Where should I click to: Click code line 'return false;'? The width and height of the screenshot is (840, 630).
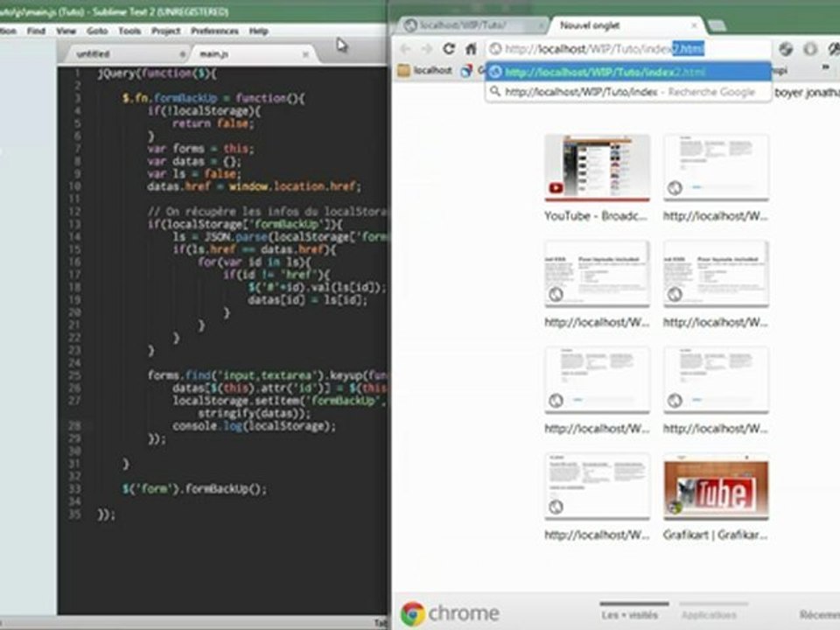tap(213, 123)
